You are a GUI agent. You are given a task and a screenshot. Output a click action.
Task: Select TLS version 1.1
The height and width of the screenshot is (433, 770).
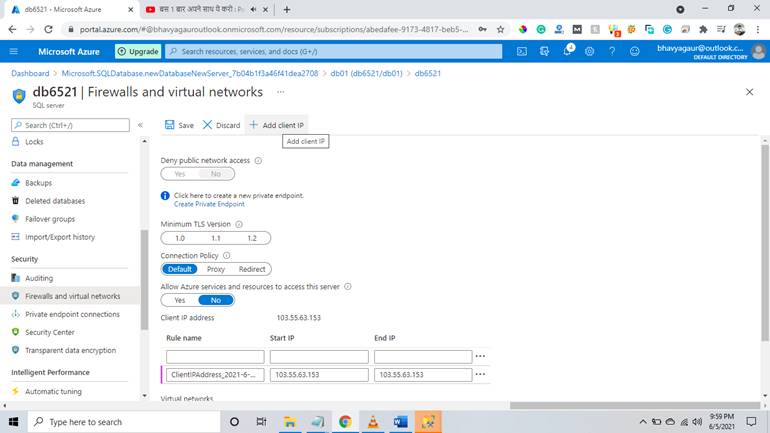click(216, 238)
